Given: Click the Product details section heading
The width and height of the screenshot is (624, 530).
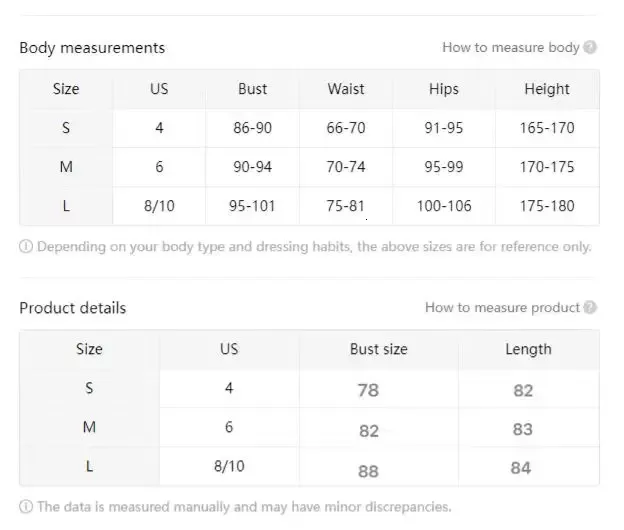Looking at the screenshot, I should point(72,308).
